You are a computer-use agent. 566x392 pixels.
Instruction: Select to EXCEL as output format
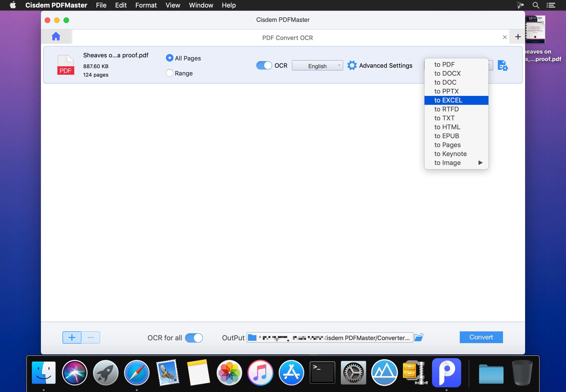[x=448, y=100]
